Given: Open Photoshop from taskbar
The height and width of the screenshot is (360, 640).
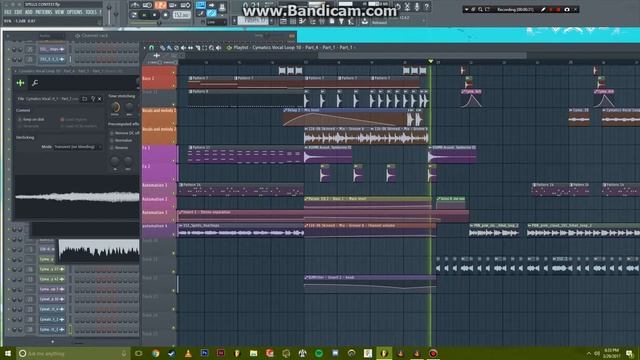Looking at the screenshot, I should 204,353.
